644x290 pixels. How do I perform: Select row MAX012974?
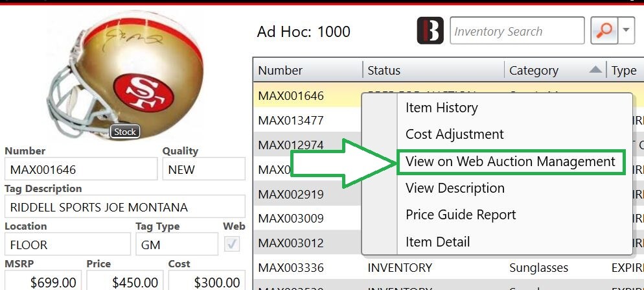click(291, 145)
